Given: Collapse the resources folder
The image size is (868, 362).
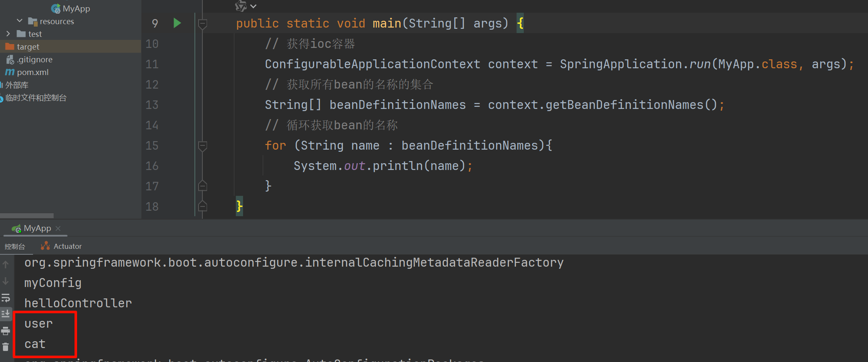Looking at the screenshot, I should coord(19,21).
